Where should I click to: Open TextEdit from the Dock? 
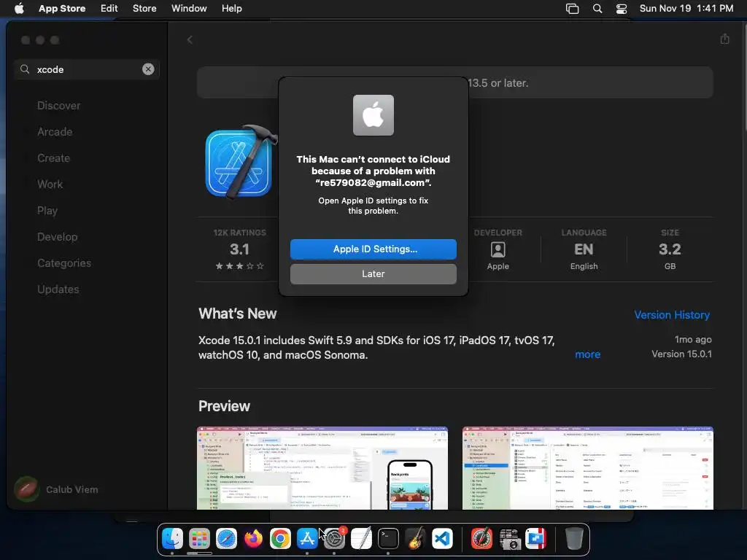361,539
